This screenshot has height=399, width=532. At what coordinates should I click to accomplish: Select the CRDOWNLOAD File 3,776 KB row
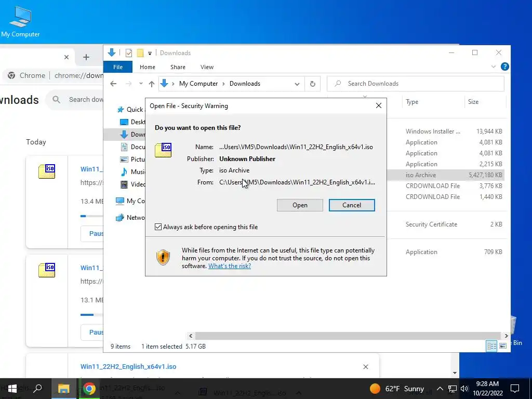point(445,186)
